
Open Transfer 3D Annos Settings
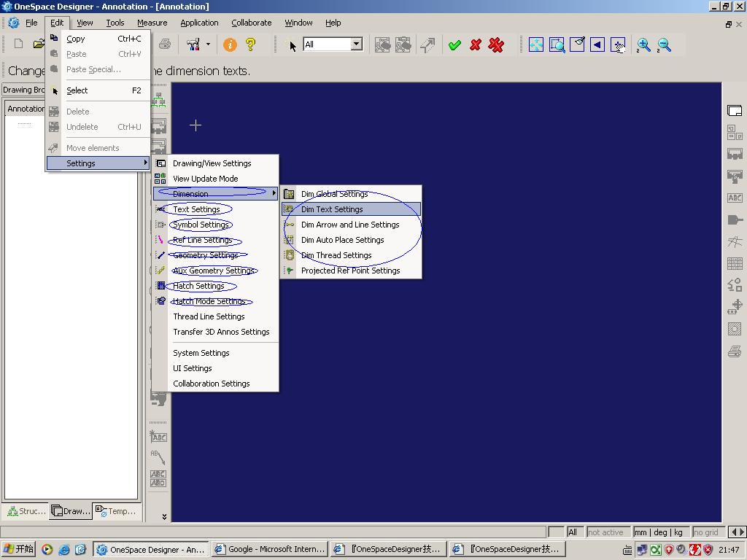tap(216, 332)
